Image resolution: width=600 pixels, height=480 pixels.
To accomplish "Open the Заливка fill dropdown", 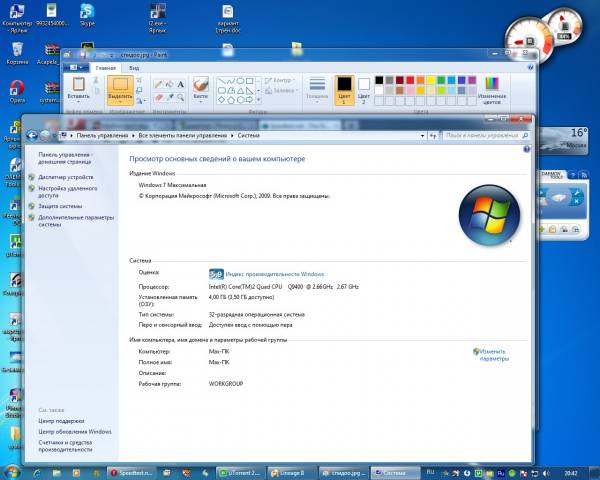I will 281,91.
